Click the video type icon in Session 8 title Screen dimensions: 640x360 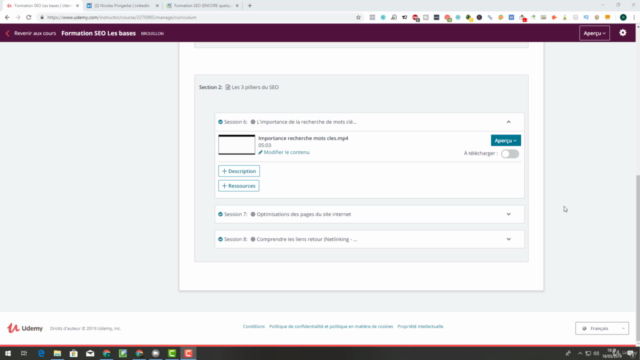[253, 239]
